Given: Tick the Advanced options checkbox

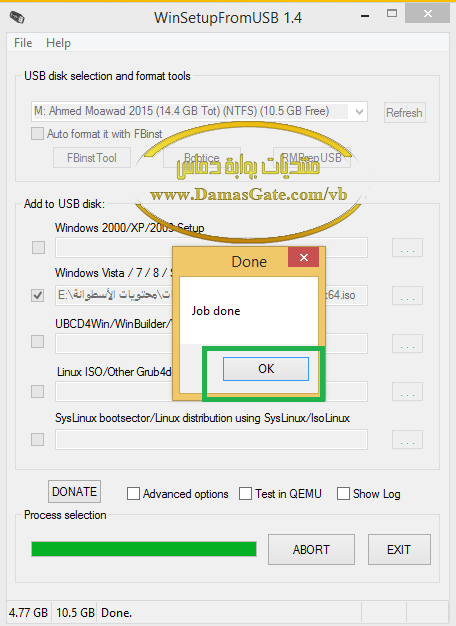Looking at the screenshot, I should 133,493.
